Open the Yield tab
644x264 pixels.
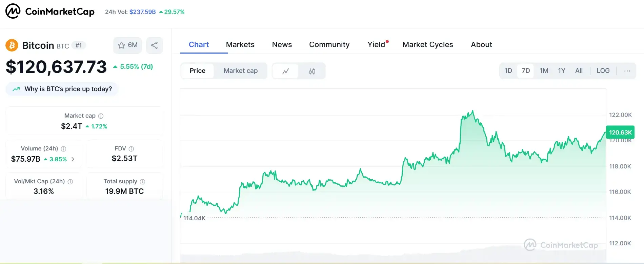click(376, 45)
